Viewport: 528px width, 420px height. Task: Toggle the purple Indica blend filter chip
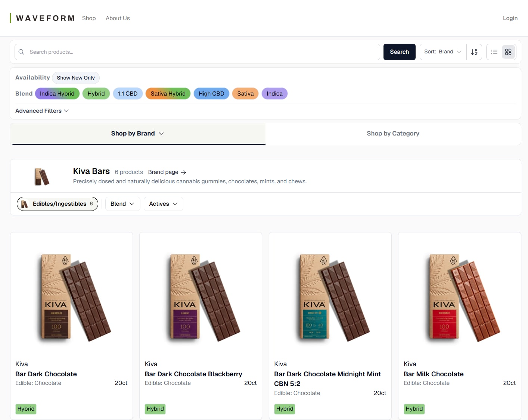[x=274, y=94]
